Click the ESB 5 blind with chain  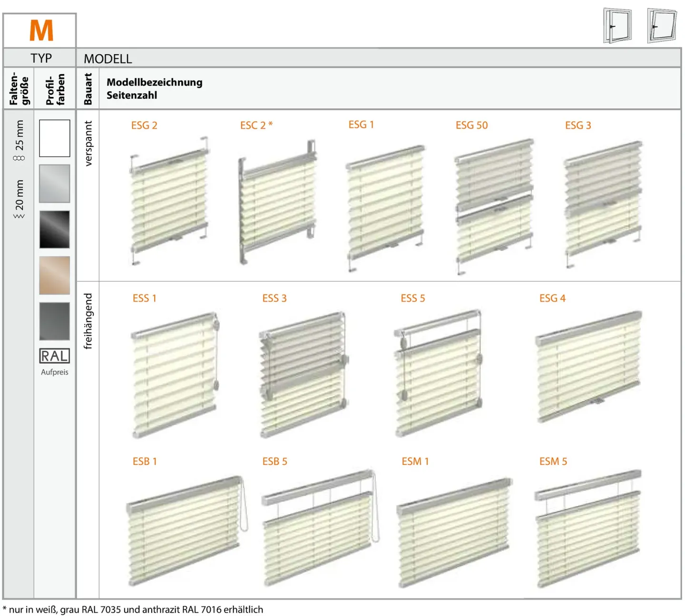pos(320,529)
